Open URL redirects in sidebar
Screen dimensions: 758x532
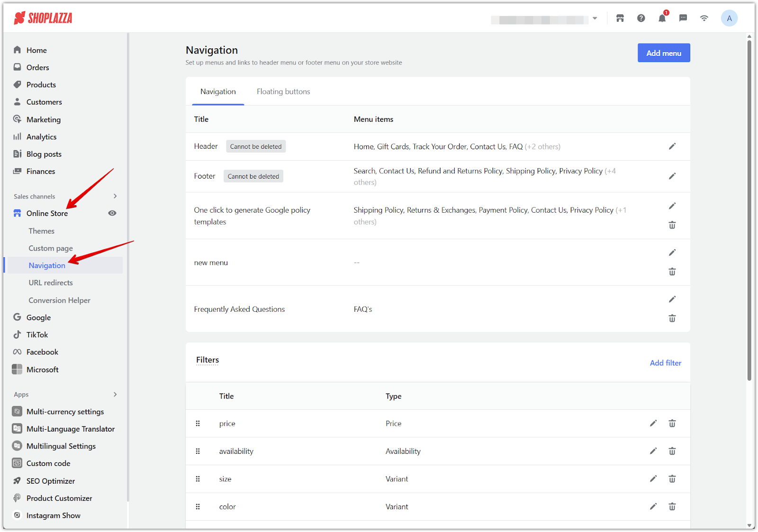tap(51, 283)
